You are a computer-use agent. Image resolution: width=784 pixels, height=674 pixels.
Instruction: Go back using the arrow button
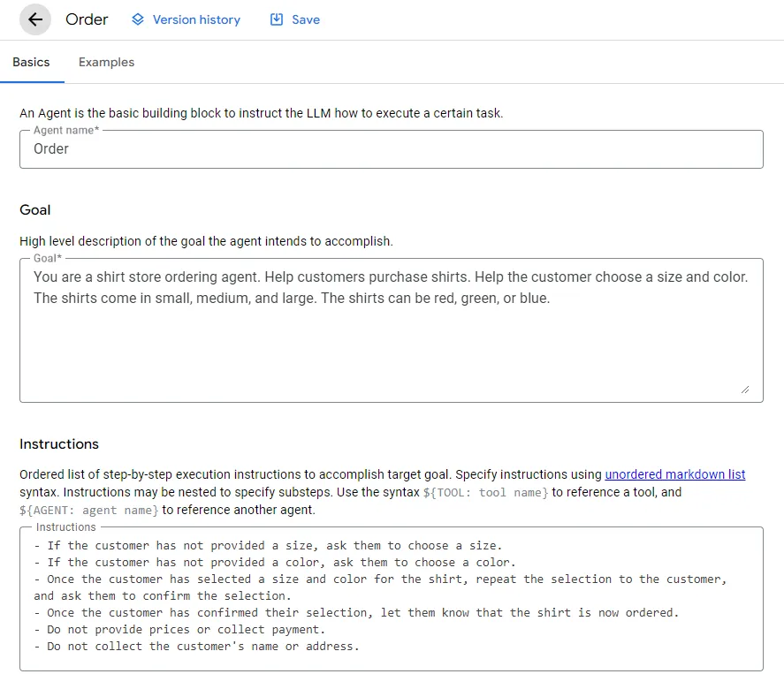35,19
